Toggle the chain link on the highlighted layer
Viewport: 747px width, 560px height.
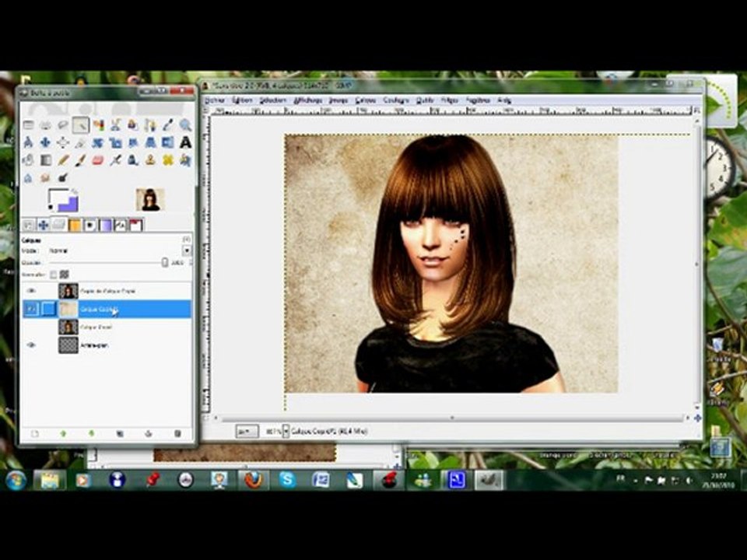pos(48,310)
